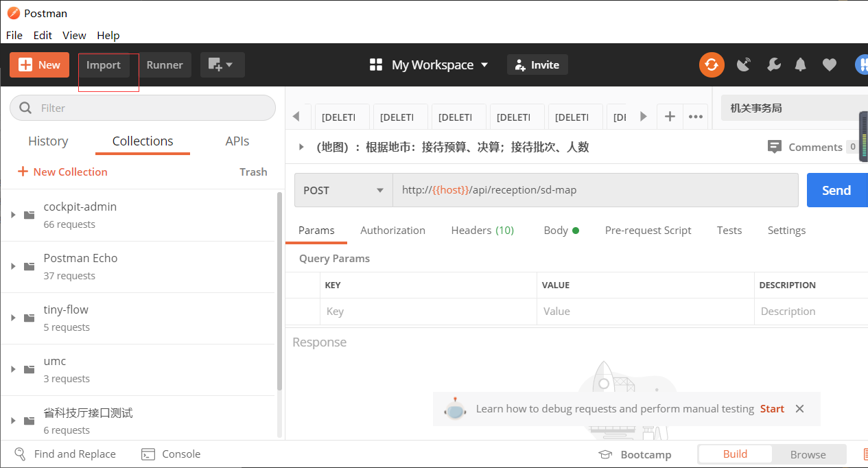Select the cockpit-admin folder icon
Screen dimensions: 868x468
pos(30,215)
